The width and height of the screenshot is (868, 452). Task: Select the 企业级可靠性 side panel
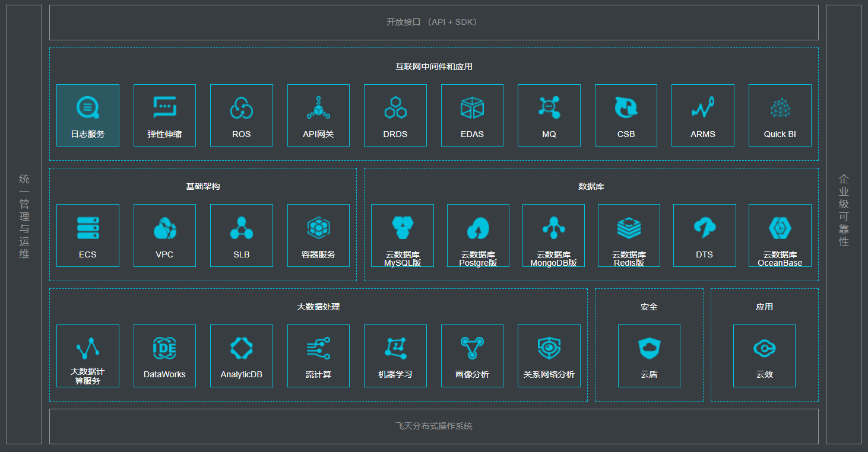(x=844, y=224)
